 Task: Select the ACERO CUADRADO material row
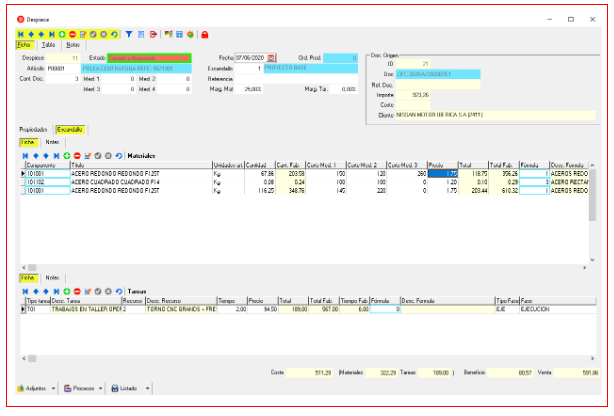pyautogui.click(x=304, y=182)
